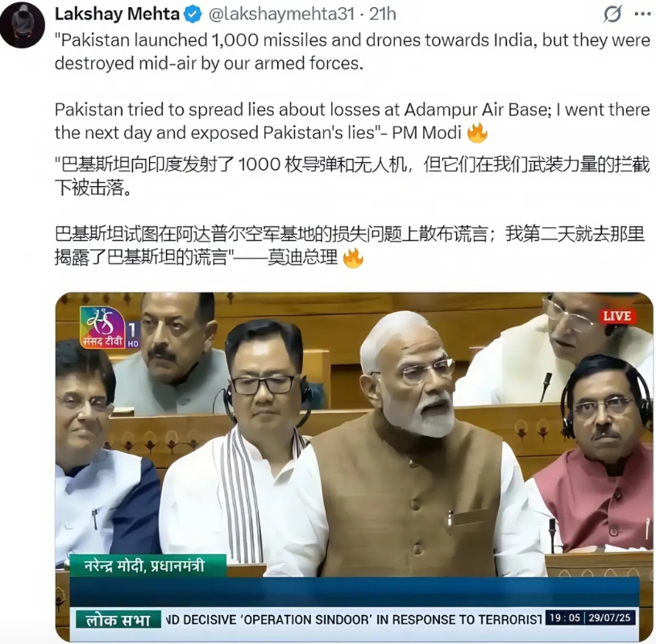656x644 pixels.
Task: Open the Lakshay Mehta display name
Action: (x=117, y=15)
